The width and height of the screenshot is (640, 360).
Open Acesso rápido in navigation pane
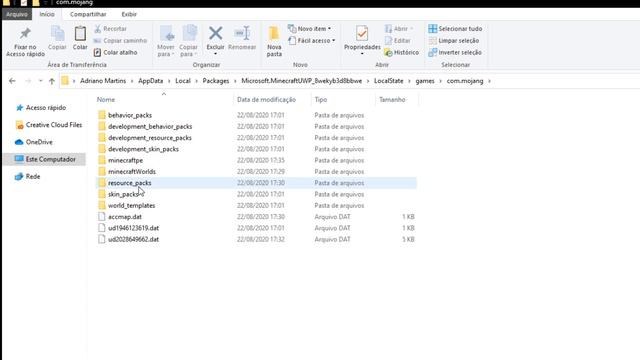[41, 108]
